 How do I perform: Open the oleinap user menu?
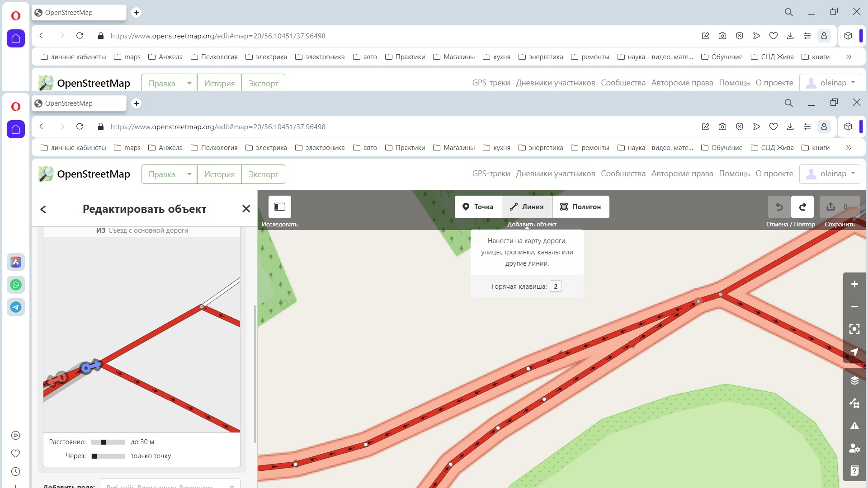(x=830, y=174)
